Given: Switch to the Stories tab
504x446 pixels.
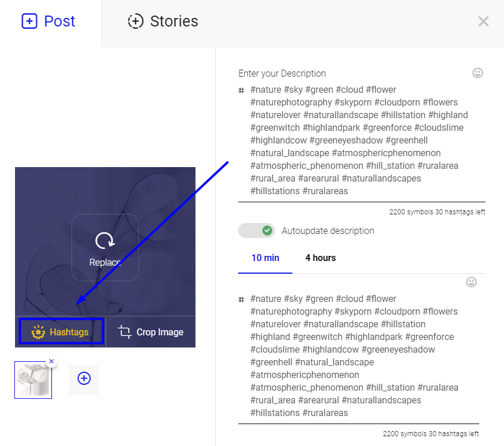Looking at the screenshot, I should (163, 21).
